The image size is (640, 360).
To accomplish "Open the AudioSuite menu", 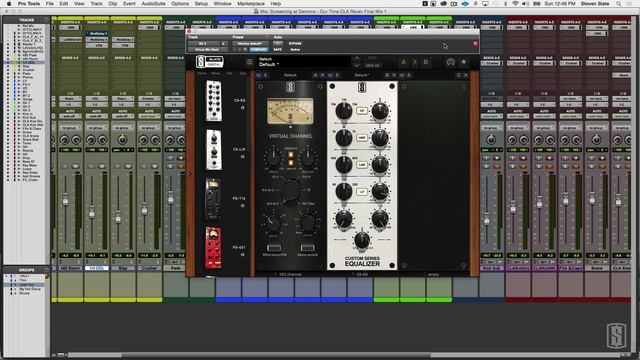I will [153, 4].
